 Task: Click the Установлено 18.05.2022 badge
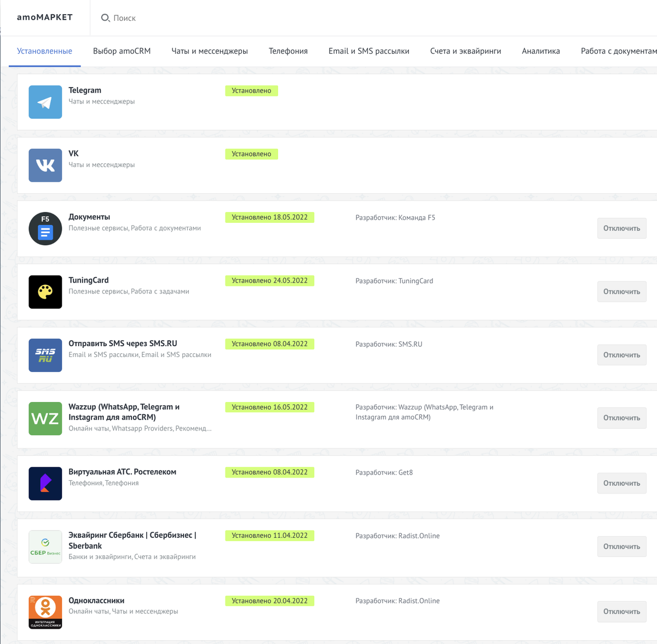270,217
